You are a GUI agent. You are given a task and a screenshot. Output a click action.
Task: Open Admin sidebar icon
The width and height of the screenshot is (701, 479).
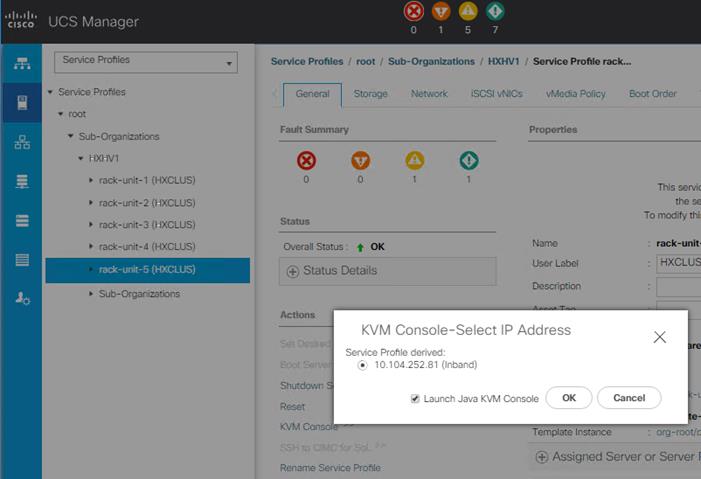pyautogui.click(x=22, y=298)
